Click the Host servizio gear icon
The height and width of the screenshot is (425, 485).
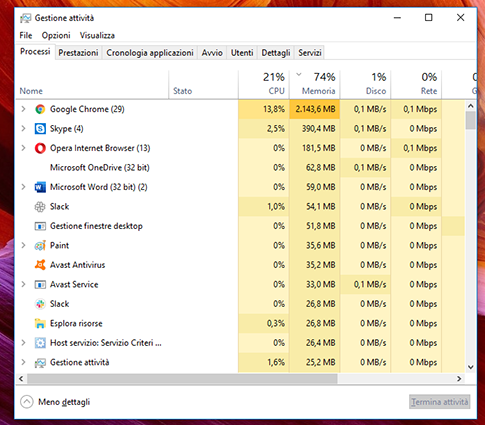(40, 343)
